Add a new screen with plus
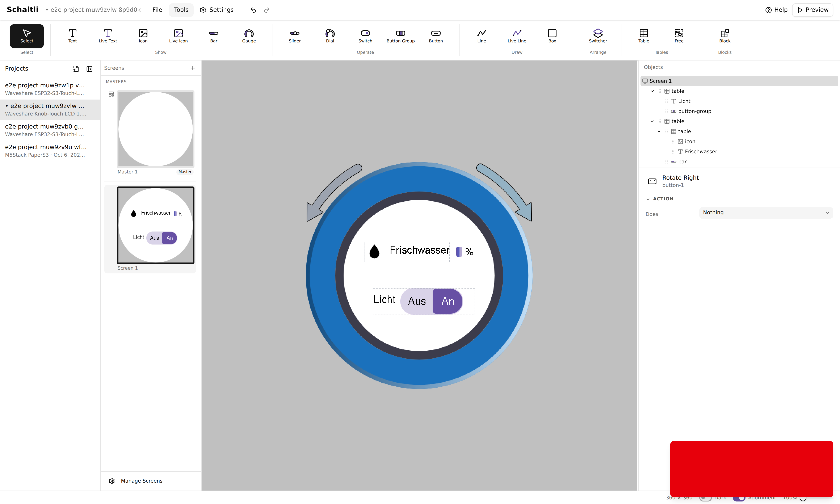The height and width of the screenshot is (504, 840). tap(193, 68)
